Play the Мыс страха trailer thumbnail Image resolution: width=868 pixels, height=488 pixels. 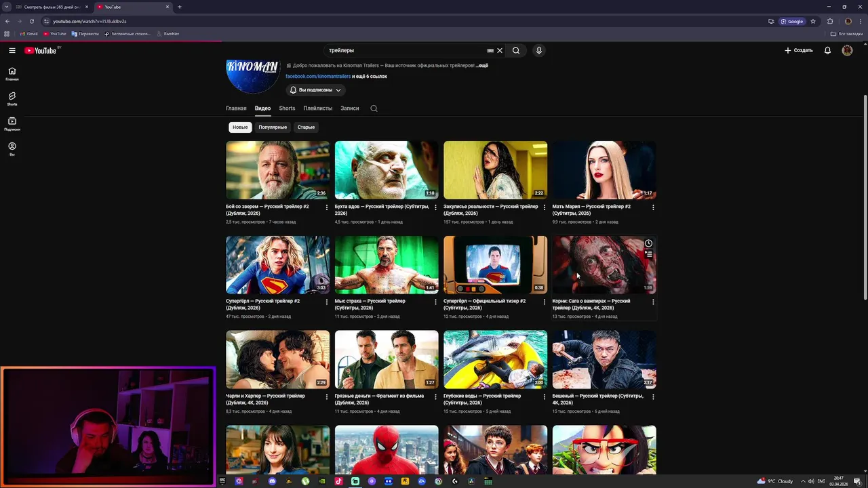tap(387, 265)
